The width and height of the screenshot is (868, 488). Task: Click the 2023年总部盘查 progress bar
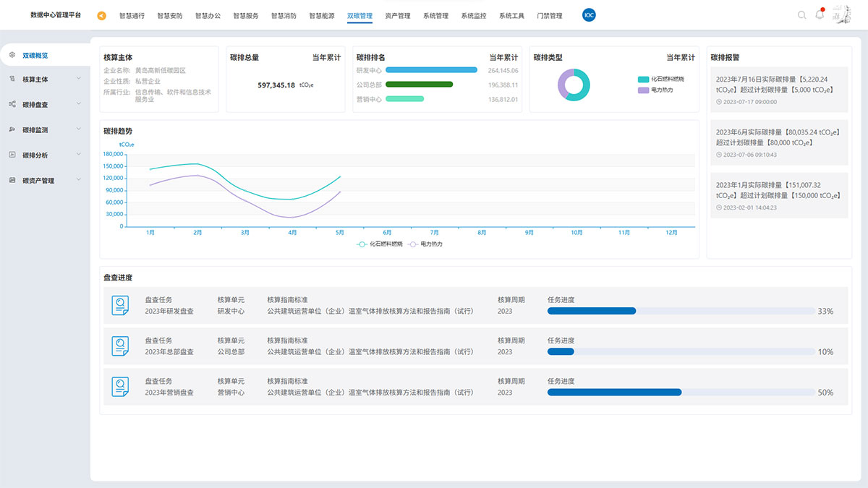point(681,352)
